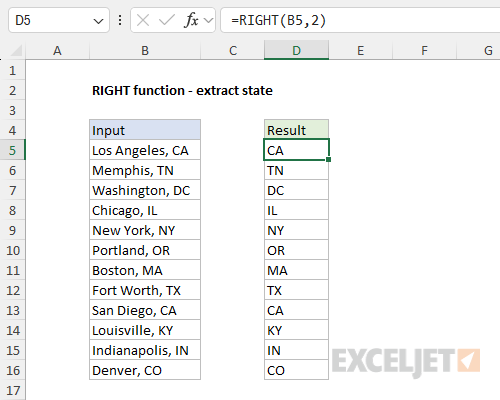Select row 3 header

(13, 110)
